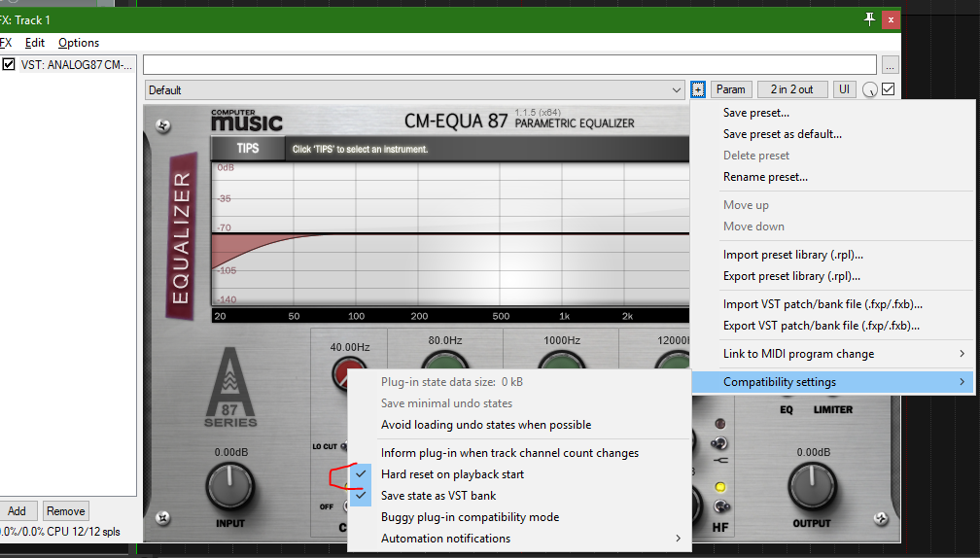Click the Remove FX button
Viewport: 980px width, 558px height.
click(66, 510)
